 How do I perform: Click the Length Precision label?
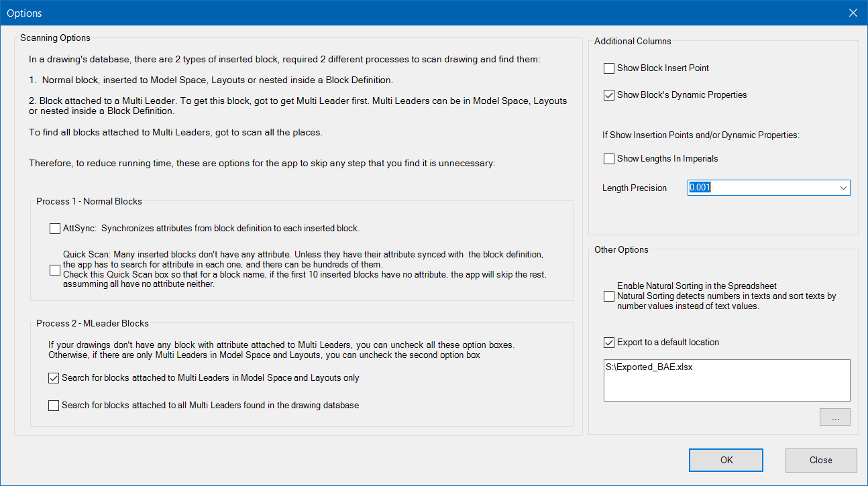635,188
